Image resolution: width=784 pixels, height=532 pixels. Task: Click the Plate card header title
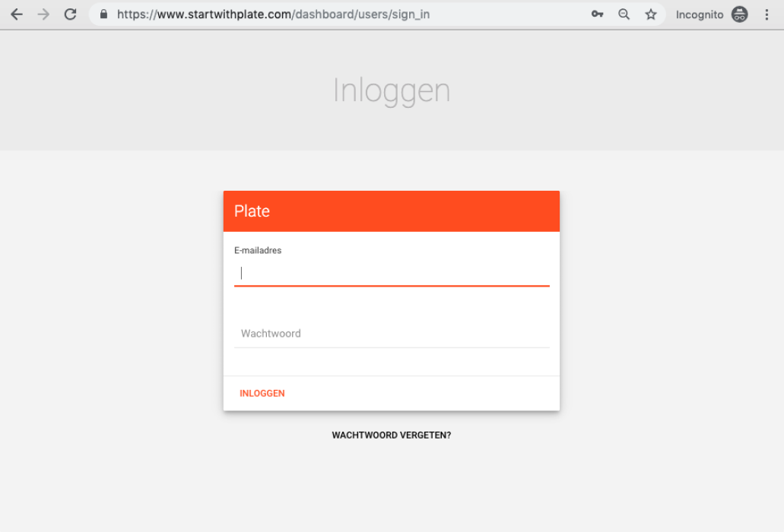point(252,211)
